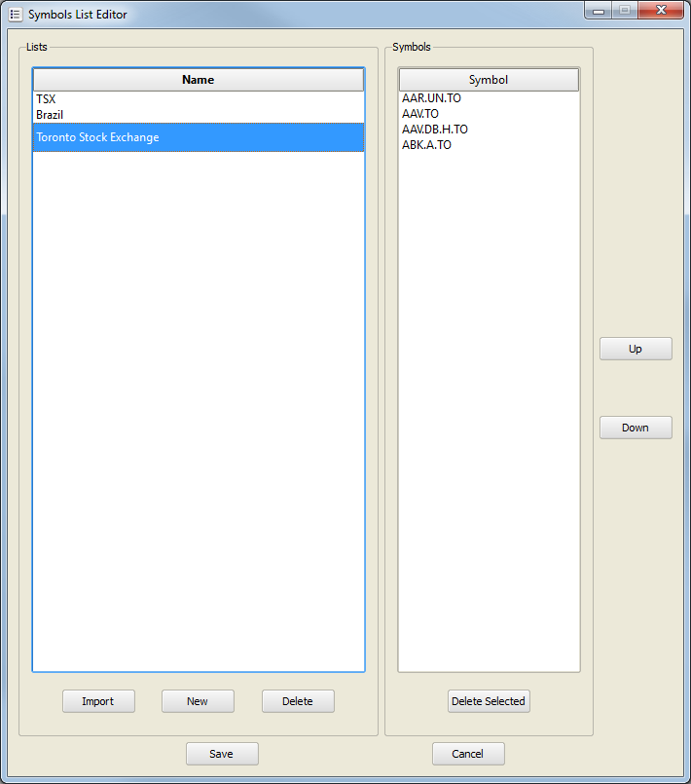Save the symbol list changes

(x=222, y=754)
